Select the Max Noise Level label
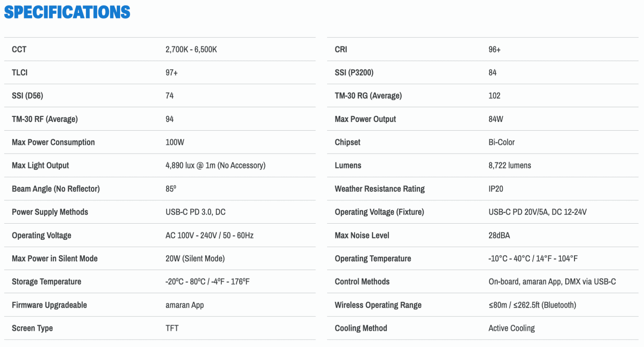644x347 pixels. click(x=362, y=235)
